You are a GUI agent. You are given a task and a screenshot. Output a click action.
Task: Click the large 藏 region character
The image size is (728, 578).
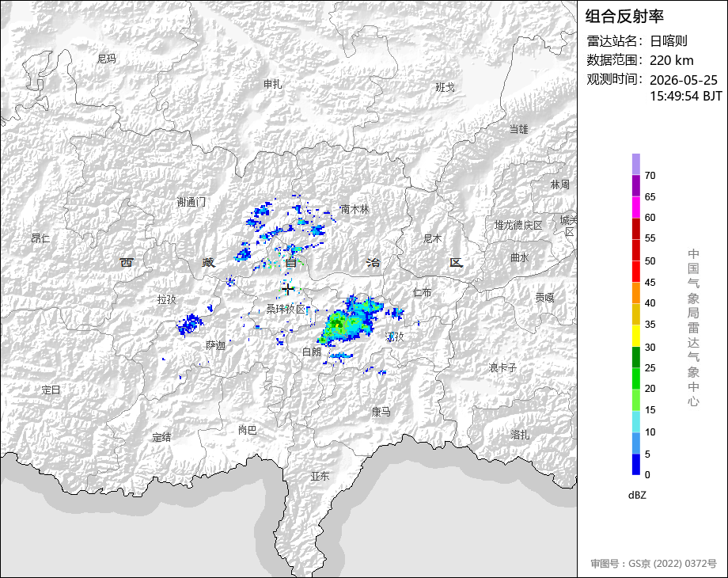pos(208,263)
